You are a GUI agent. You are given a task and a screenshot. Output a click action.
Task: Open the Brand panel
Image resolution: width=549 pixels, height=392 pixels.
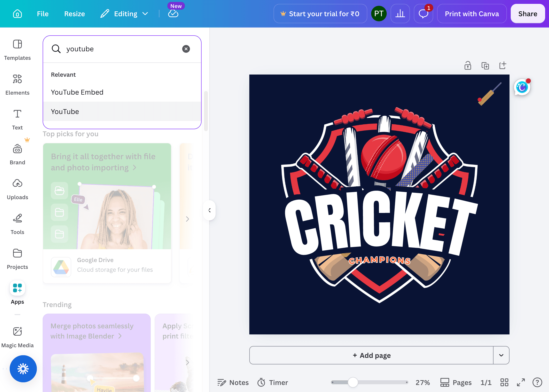(x=17, y=155)
